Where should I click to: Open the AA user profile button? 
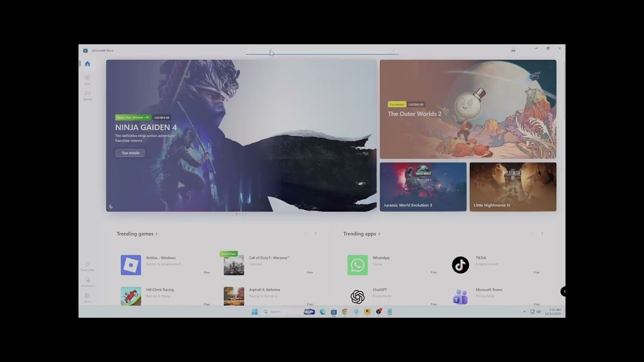pos(513,50)
